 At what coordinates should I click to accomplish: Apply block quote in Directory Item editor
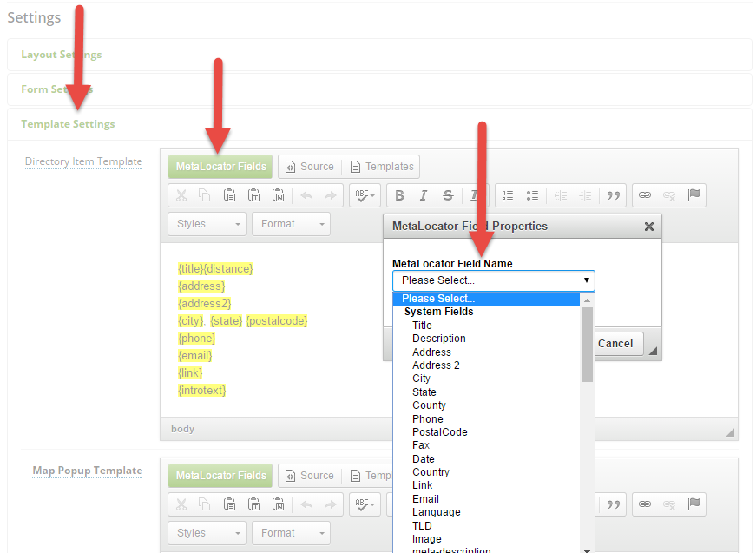pos(614,195)
